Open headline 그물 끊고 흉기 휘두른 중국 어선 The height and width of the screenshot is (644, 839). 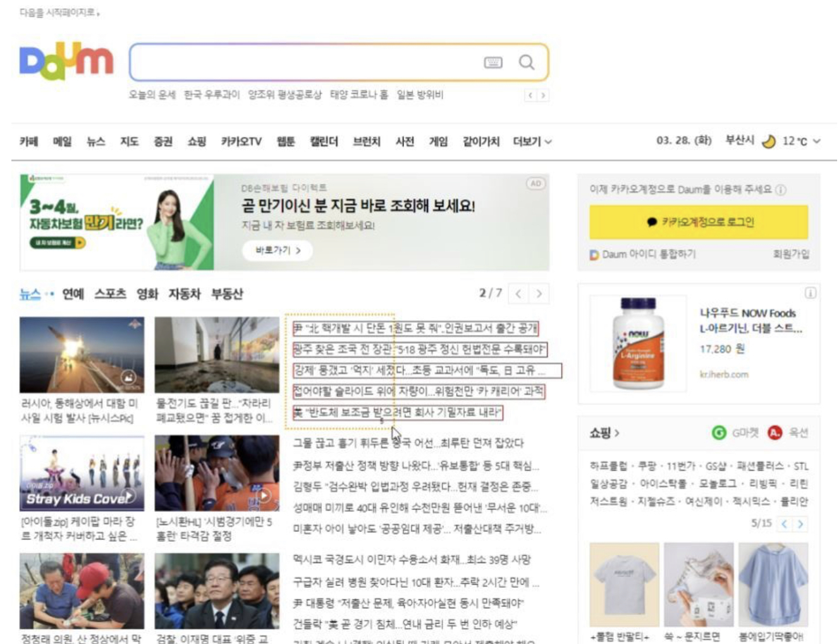coord(408,443)
